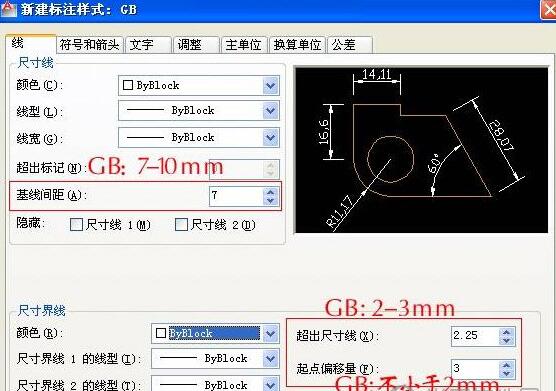Screen dimensions: 556x391
Task: Open the 换算单位 tab
Action: (297, 45)
